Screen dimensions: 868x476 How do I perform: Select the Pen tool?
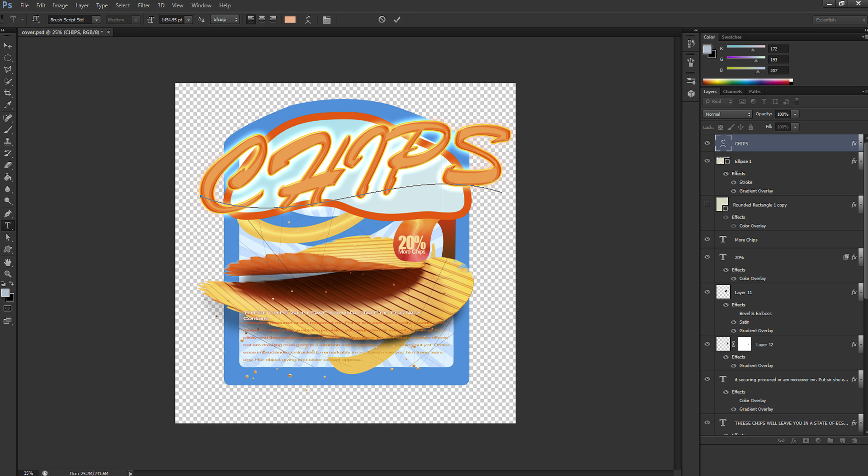coord(8,213)
